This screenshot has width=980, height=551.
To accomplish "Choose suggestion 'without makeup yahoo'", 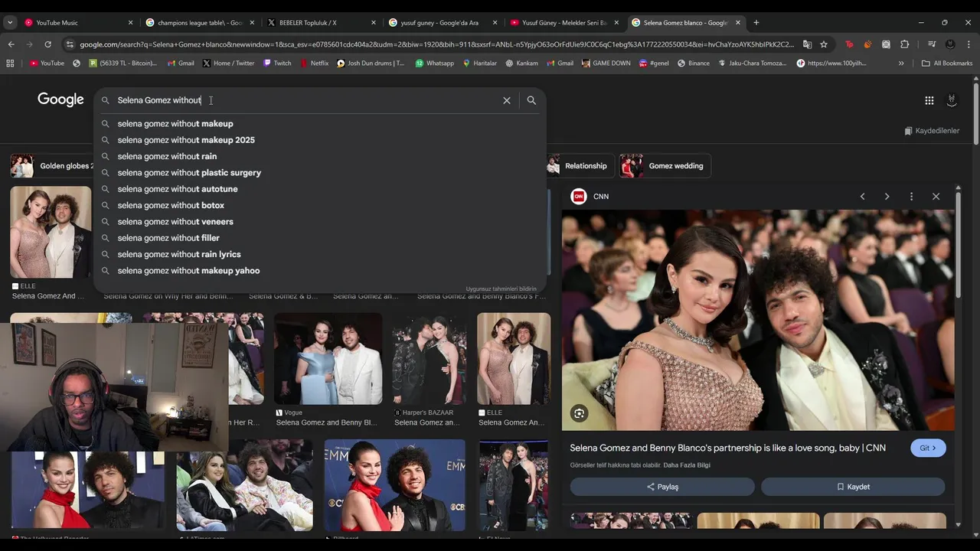I will 320,271.
